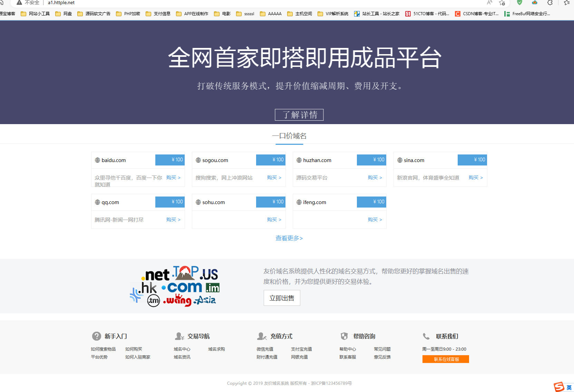Click 购买 for qq.com

pos(173,220)
